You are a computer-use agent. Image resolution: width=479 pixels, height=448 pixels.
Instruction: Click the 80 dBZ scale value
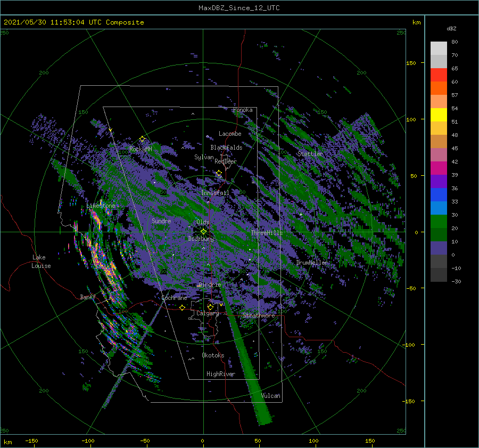[x=455, y=42]
